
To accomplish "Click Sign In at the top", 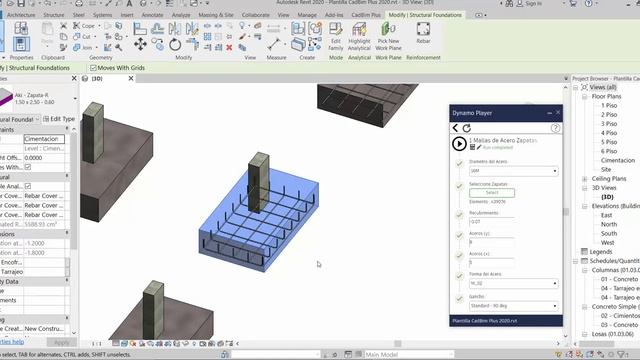I will 534,3.
